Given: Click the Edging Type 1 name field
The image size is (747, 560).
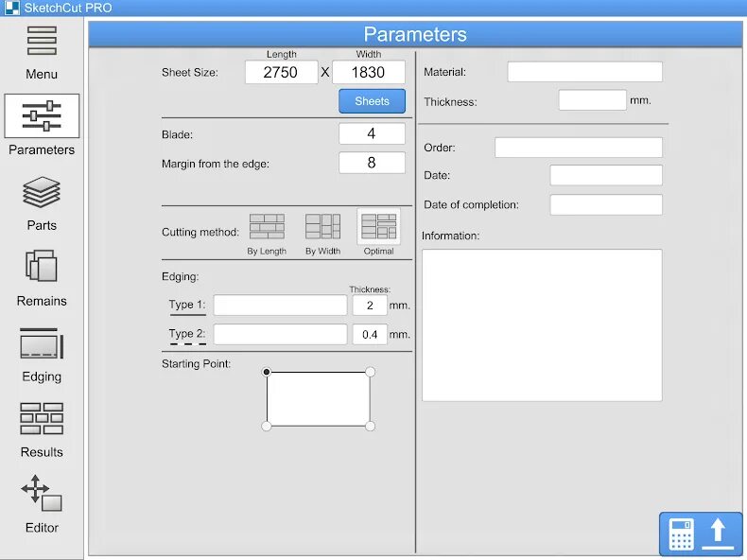Looking at the screenshot, I should [280, 305].
